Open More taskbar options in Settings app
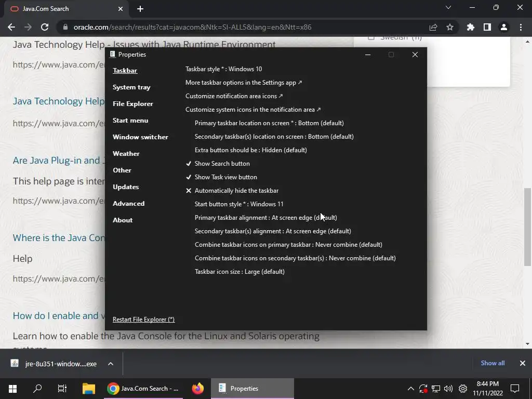The width and height of the screenshot is (532, 399). 244,83
